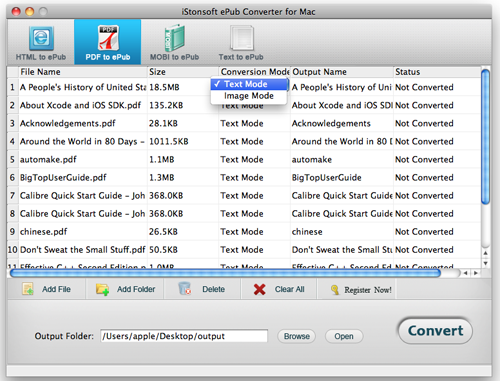
Task: Click the Size column header
Action: click(183, 72)
